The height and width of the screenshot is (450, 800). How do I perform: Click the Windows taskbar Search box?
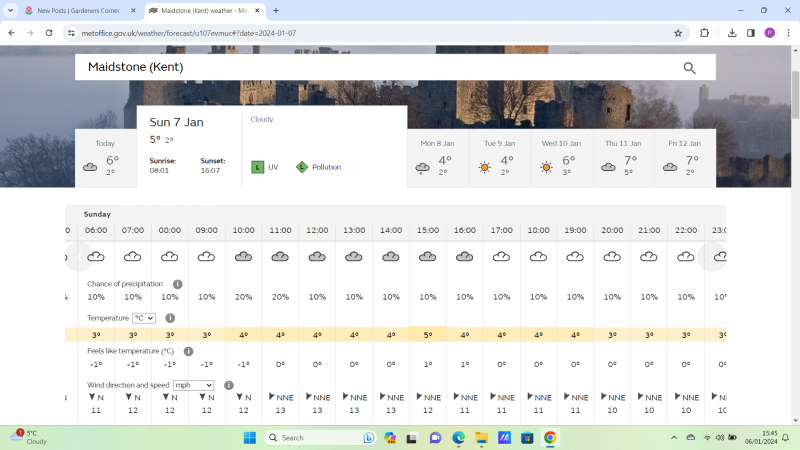pyautogui.click(x=320, y=438)
